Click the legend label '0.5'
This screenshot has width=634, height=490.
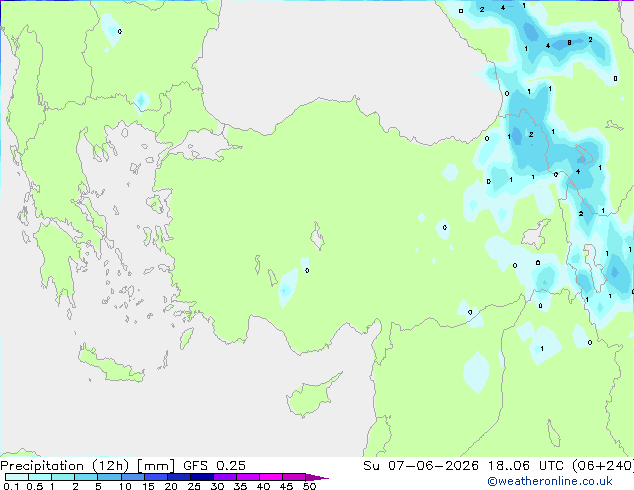(35, 486)
